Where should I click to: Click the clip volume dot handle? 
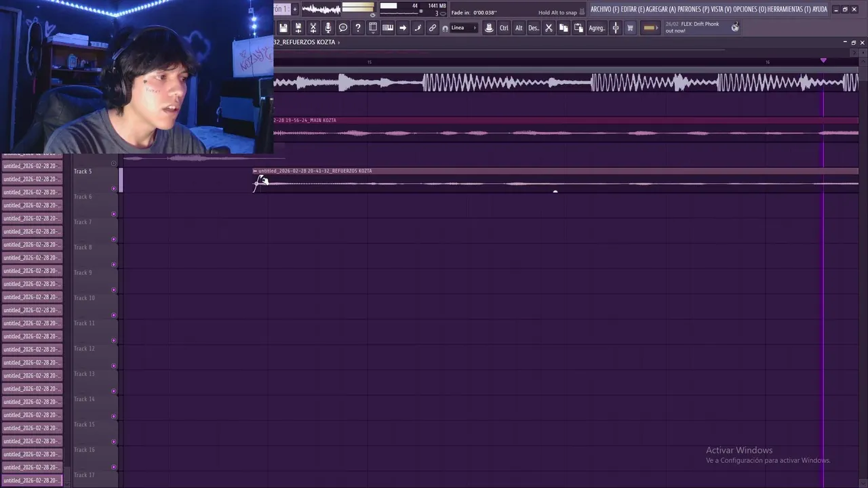(x=555, y=191)
